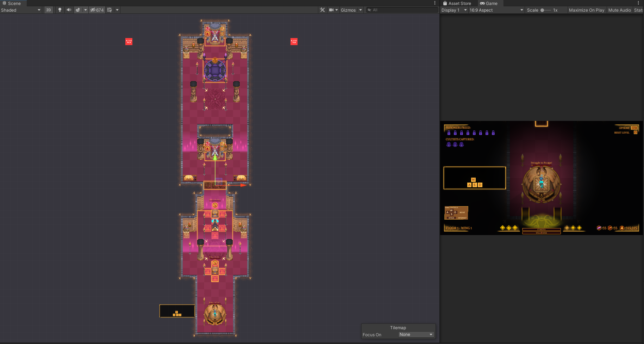644x344 pixels.
Task: Switch to the Game tab
Action: pos(489,3)
